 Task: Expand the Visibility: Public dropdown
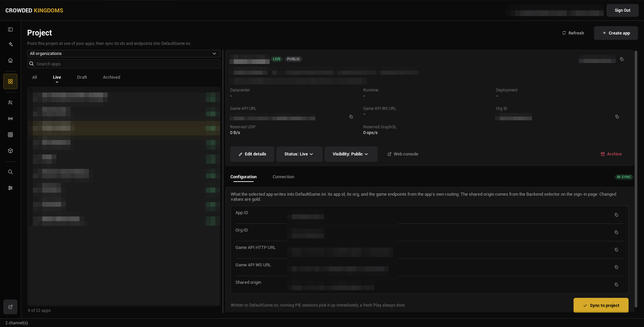pyautogui.click(x=351, y=154)
